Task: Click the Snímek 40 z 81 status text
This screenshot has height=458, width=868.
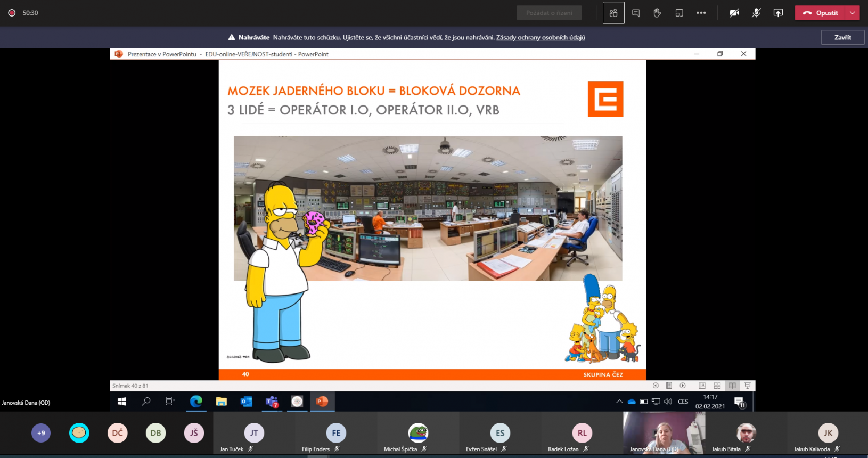Action: (130, 386)
